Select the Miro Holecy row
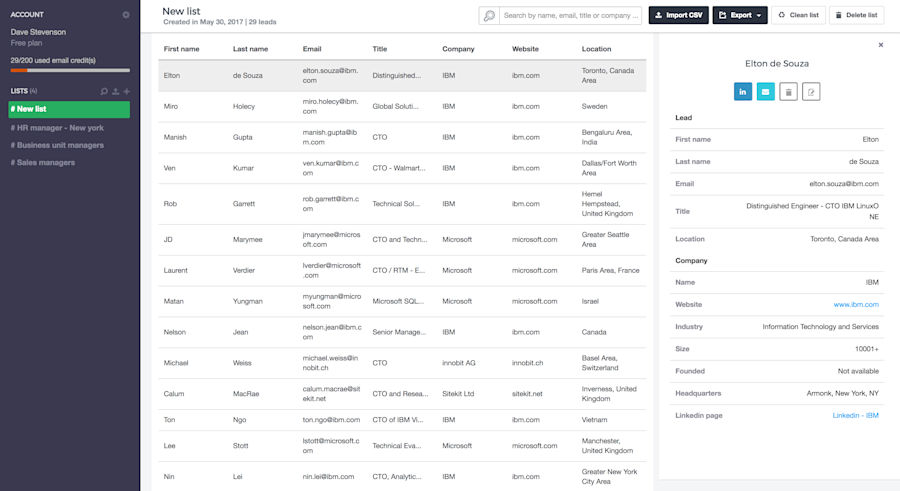 pyautogui.click(x=402, y=106)
